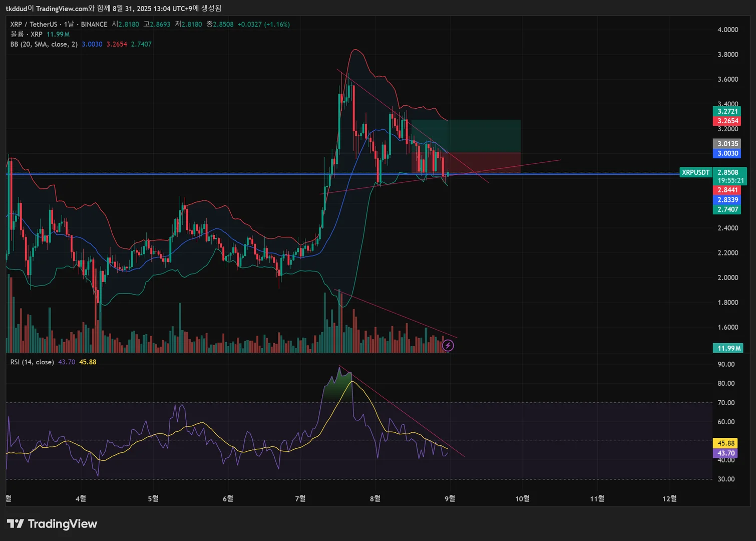This screenshot has width=756, height=541.
Task: Click the XRPUSDT symbol tag on price line
Action: [x=696, y=172]
